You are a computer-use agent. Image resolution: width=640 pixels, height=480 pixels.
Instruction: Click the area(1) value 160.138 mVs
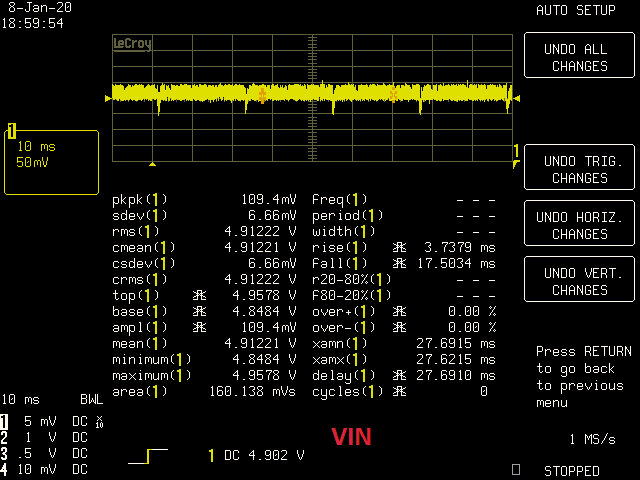253,391
